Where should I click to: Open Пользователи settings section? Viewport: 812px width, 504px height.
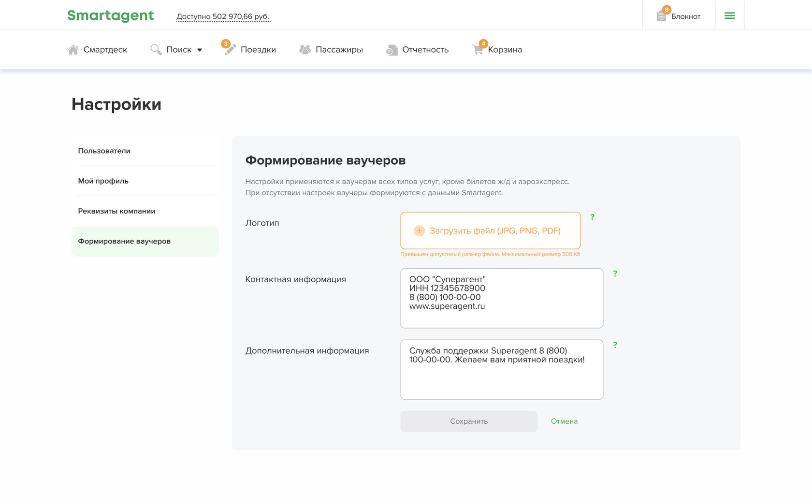[x=104, y=151]
